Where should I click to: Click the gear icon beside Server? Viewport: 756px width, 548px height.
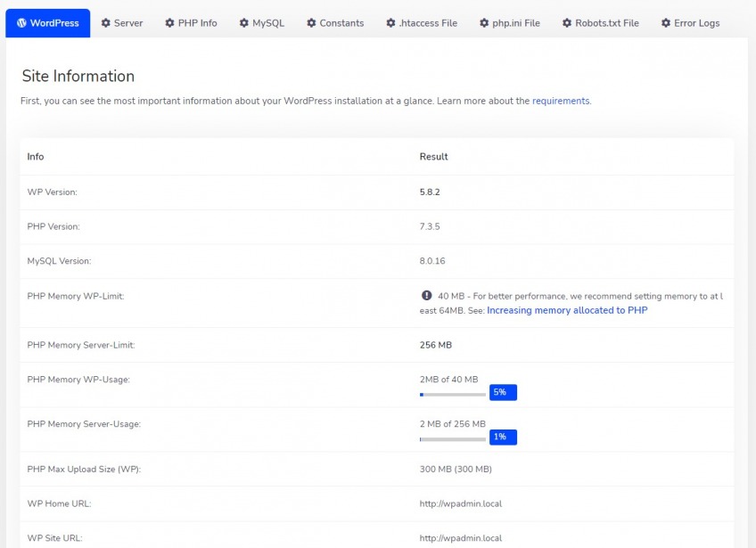tap(106, 23)
